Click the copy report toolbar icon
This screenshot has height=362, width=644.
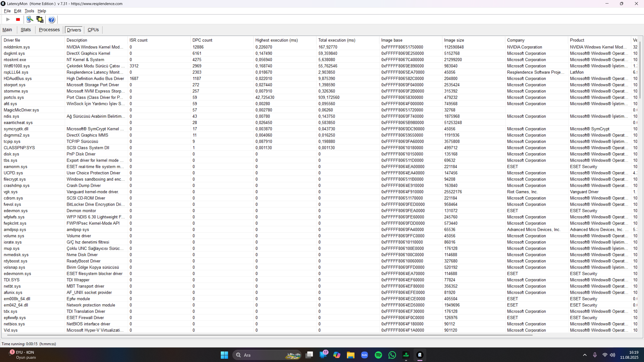40,19
